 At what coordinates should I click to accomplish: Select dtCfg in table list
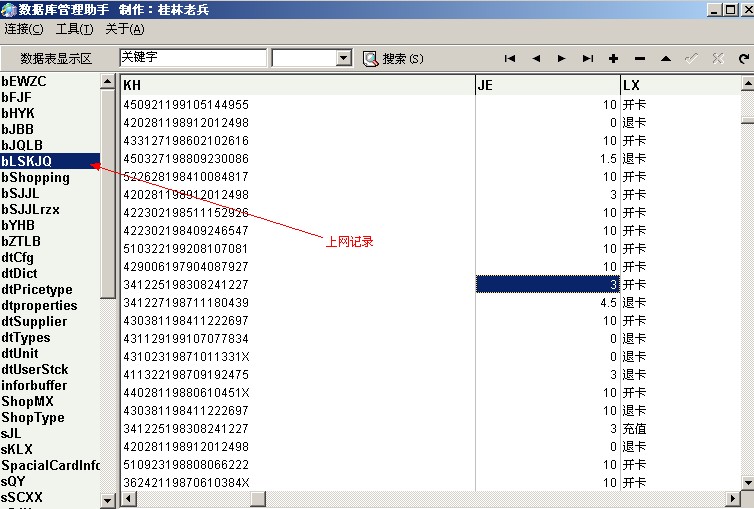click(17, 258)
